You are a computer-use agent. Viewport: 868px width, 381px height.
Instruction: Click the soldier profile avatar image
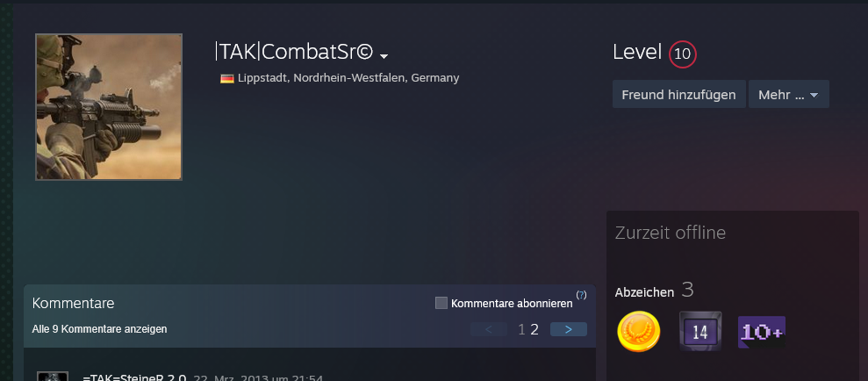pyautogui.click(x=109, y=107)
